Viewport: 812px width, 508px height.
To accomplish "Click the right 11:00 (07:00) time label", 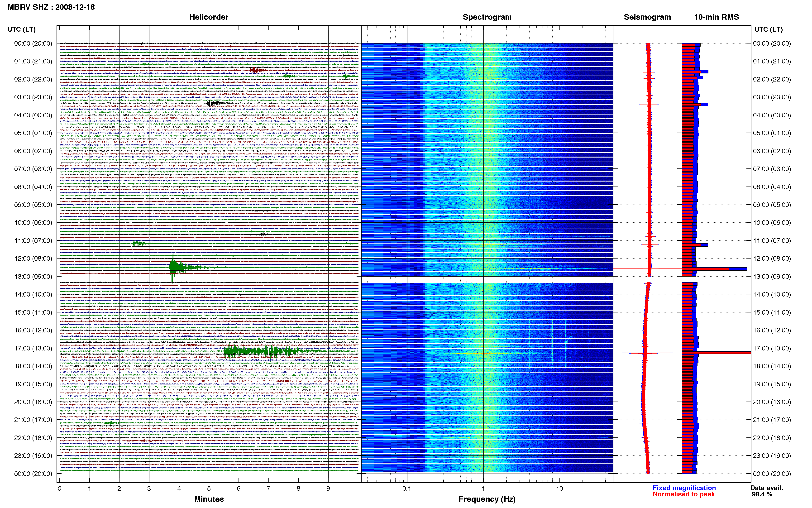I will [772, 240].
